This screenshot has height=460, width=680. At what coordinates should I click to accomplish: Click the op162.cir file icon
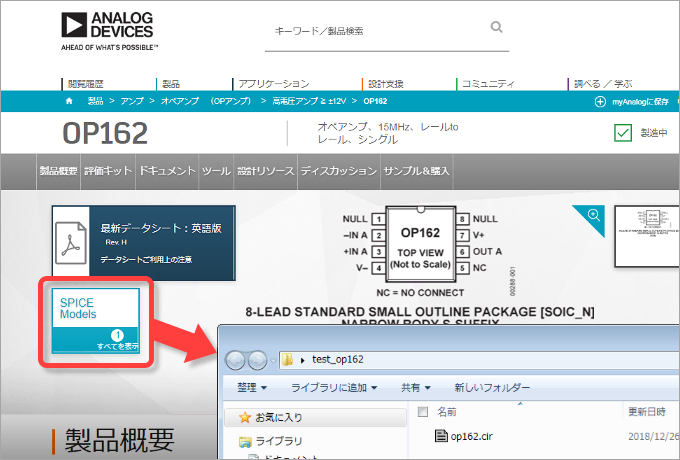click(441, 434)
